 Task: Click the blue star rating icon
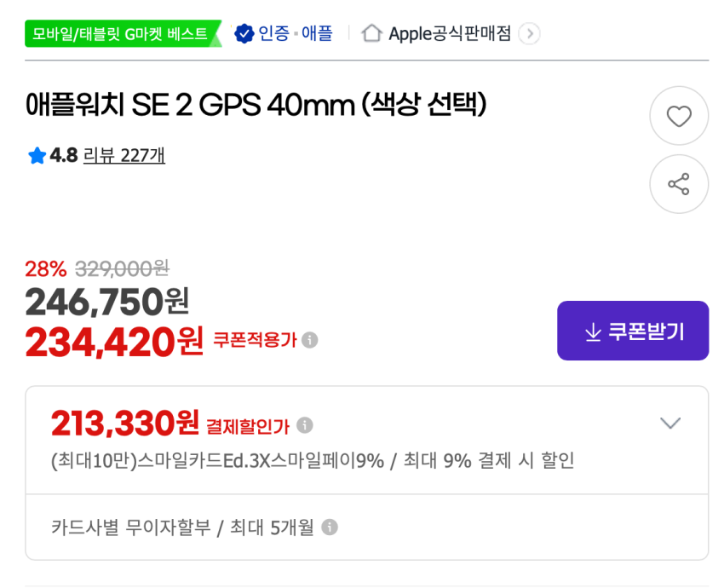(x=36, y=156)
